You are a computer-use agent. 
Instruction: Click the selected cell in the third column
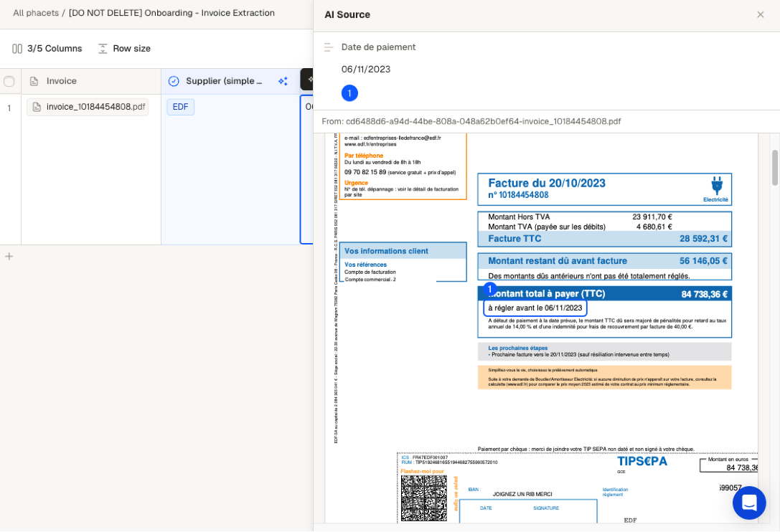[307, 169]
